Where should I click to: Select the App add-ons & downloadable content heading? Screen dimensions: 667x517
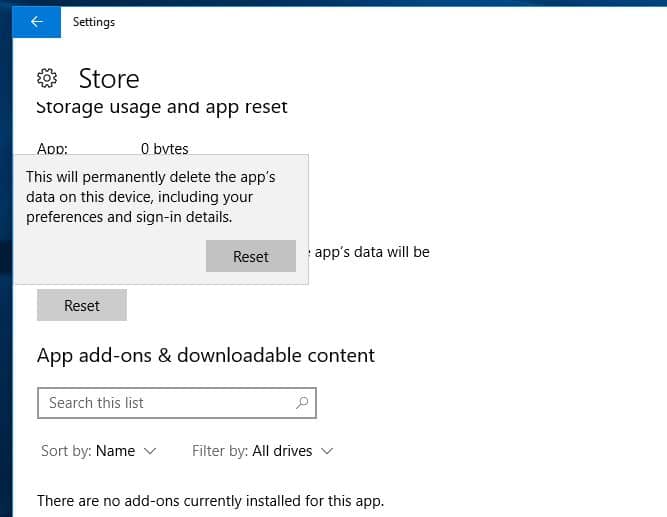206,355
